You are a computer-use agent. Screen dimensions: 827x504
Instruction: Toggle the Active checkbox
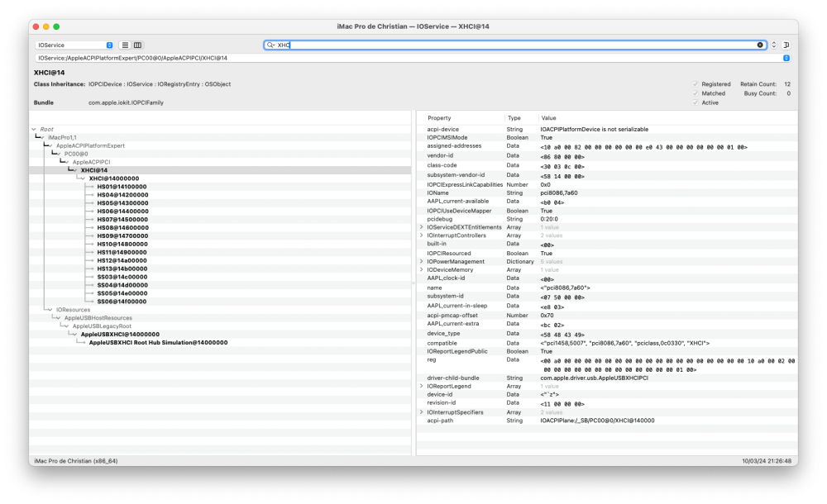coord(696,102)
